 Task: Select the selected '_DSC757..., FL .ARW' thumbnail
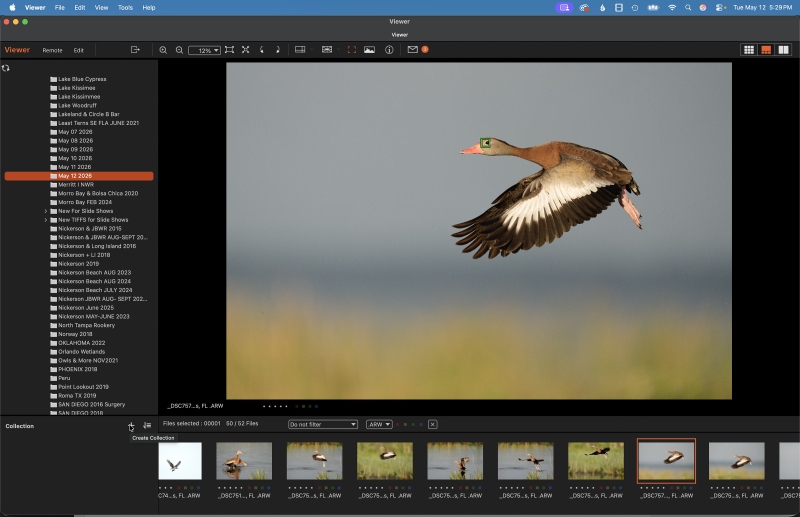click(x=666, y=461)
